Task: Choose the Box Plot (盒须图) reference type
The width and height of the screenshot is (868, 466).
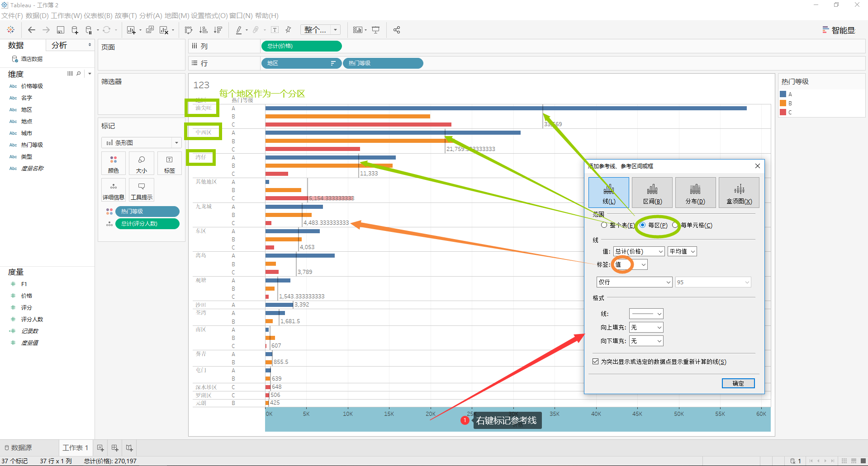Action: 739,193
